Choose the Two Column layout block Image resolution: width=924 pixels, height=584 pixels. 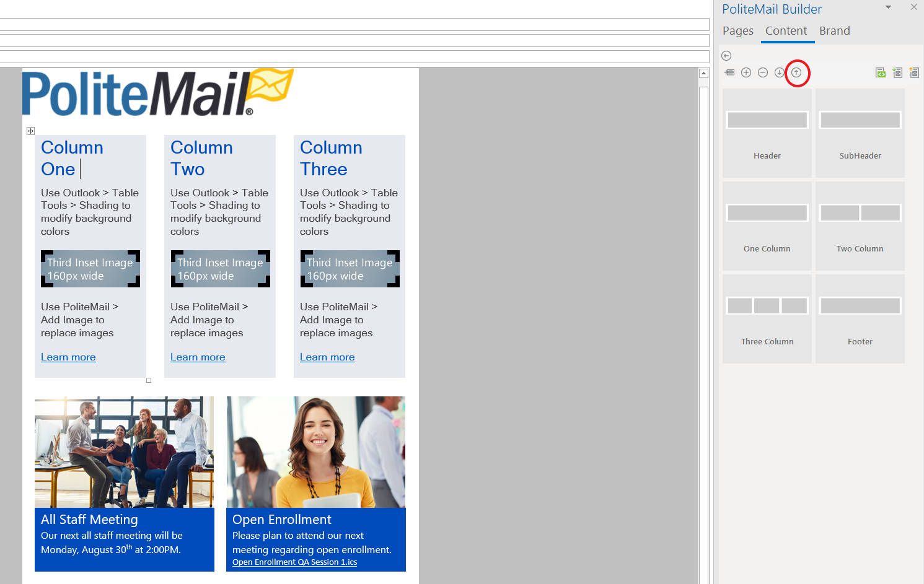860,226
